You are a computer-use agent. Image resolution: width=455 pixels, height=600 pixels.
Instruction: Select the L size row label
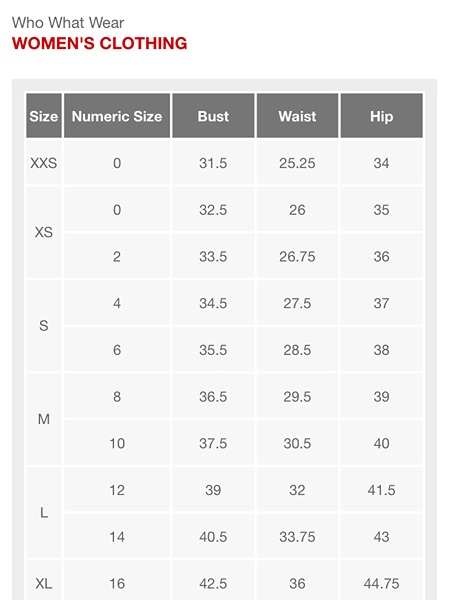click(44, 512)
